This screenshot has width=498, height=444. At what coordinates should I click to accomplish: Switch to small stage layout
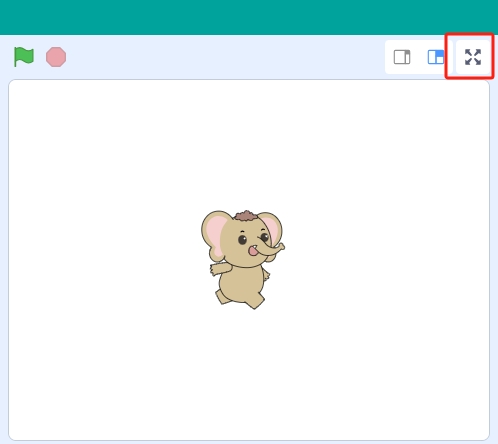click(x=402, y=57)
